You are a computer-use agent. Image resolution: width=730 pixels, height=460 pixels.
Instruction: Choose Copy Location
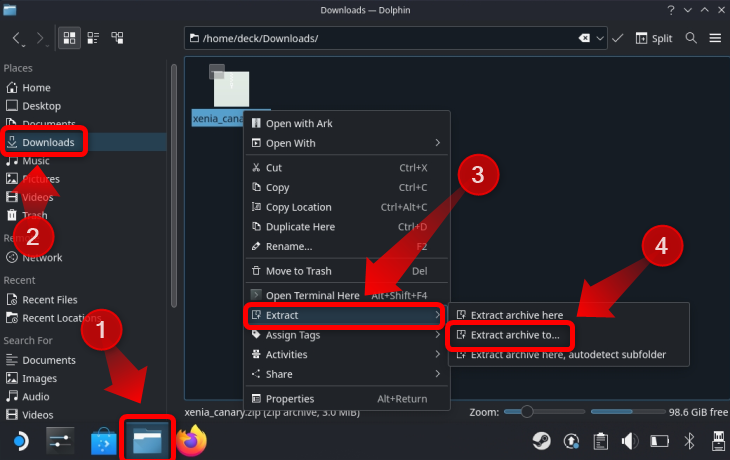(x=347, y=207)
